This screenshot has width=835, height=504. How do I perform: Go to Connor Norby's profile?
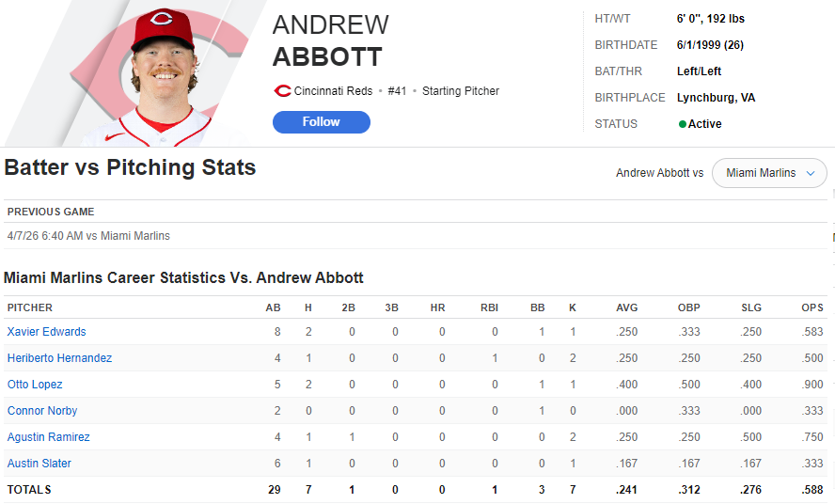click(x=42, y=411)
